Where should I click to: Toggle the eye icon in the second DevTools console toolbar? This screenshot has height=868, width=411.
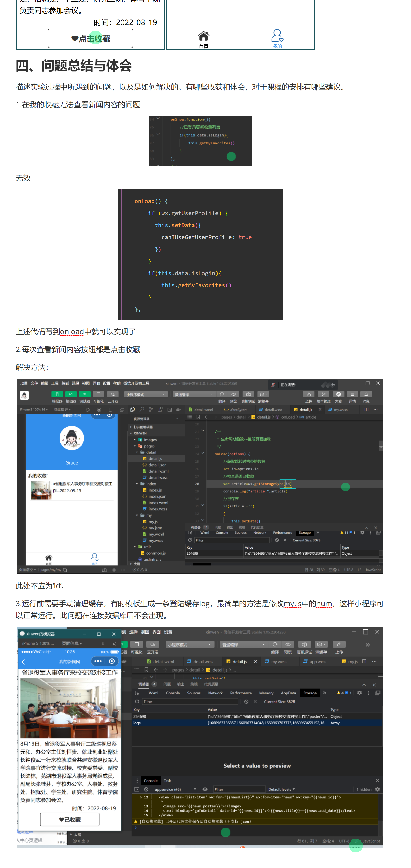(x=205, y=789)
